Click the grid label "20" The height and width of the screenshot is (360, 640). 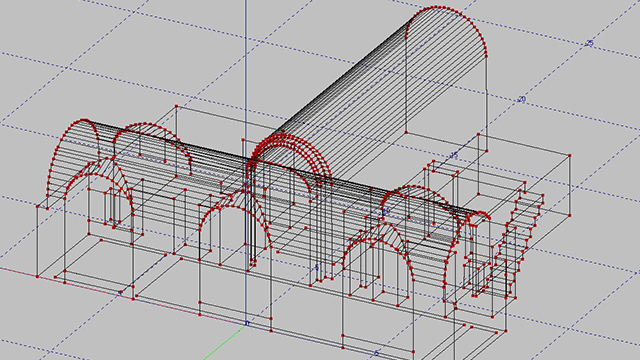tap(521, 99)
